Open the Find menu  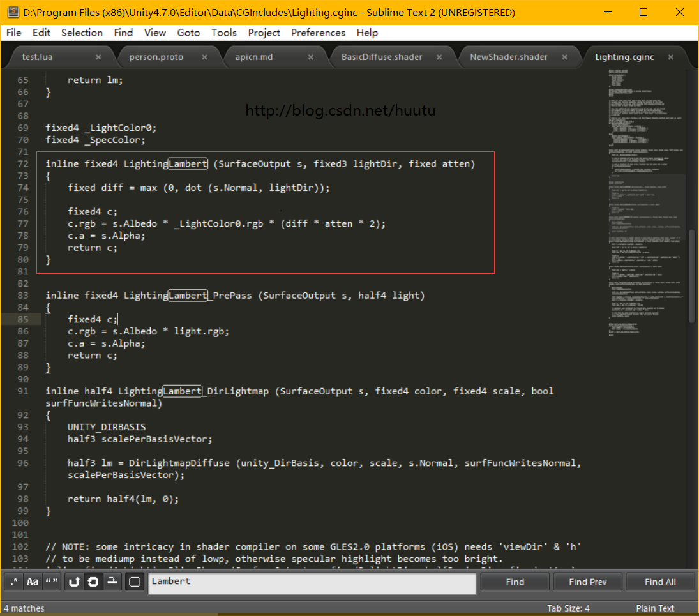pyautogui.click(x=123, y=33)
